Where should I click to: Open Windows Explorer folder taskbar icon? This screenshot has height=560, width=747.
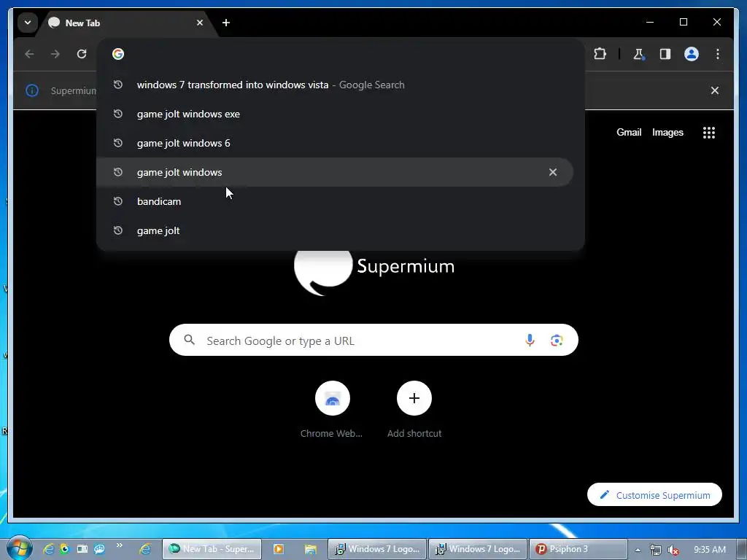pos(311,549)
